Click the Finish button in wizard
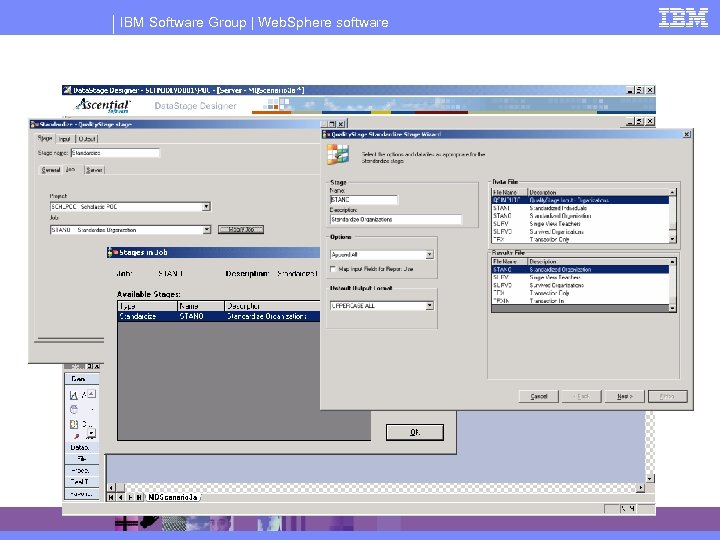This screenshot has height=540, width=720. coord(668,396)
